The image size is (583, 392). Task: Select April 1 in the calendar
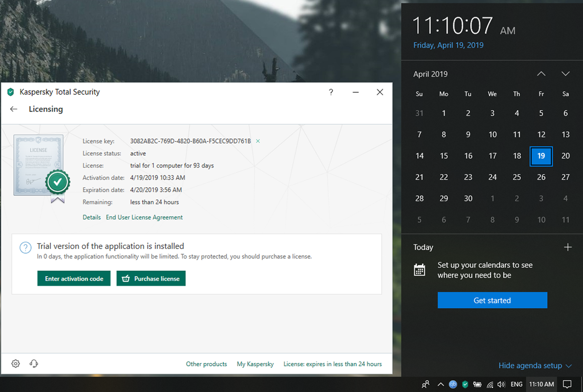tap(444, 113)
